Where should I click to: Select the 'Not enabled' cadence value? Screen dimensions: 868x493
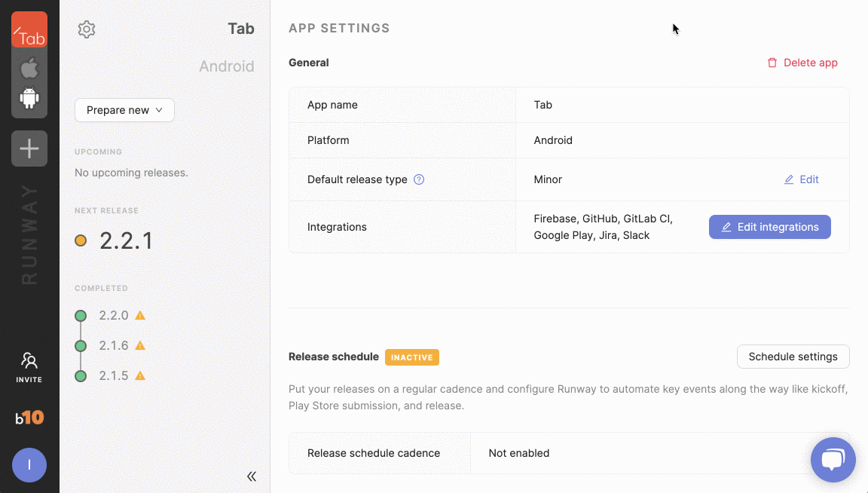(x=518, y=453)
